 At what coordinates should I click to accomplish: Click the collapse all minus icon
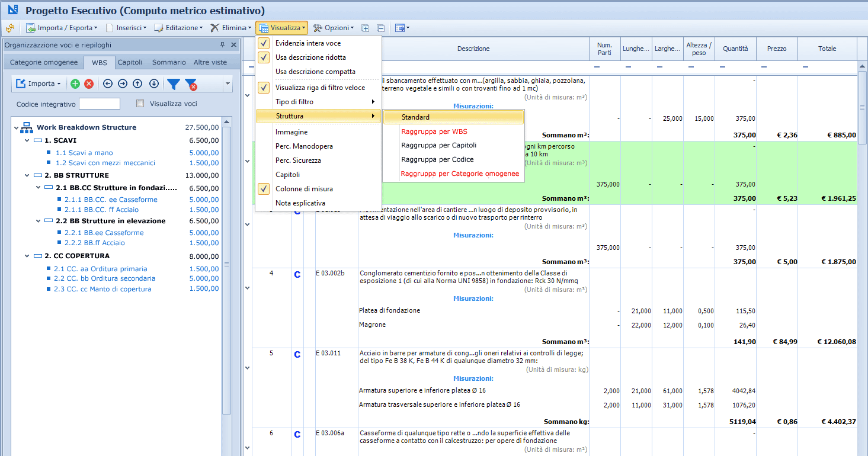[381, 28]
